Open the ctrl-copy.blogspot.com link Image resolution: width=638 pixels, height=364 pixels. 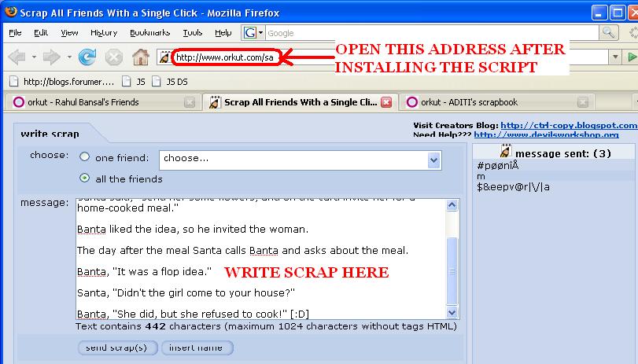[569, 125]
